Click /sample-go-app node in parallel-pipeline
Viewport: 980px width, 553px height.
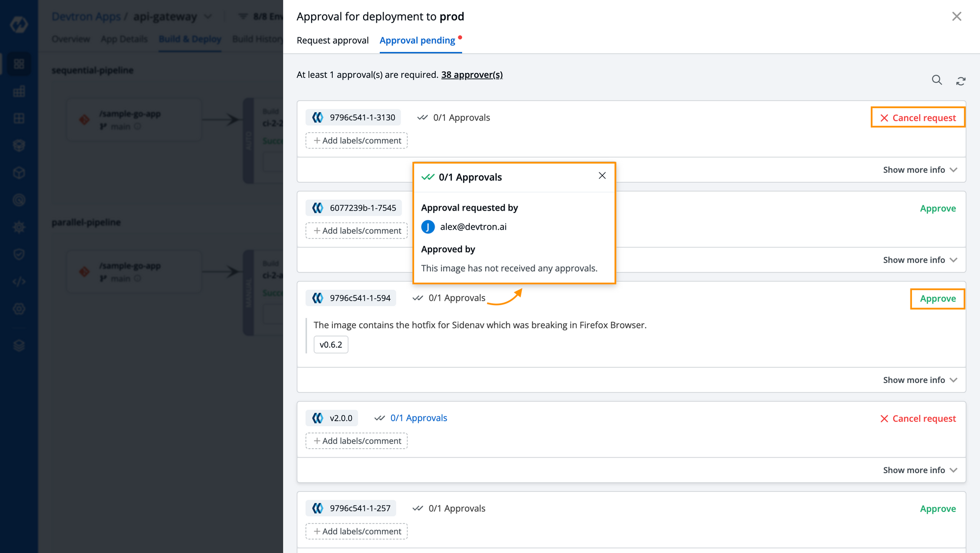[134, 272]
